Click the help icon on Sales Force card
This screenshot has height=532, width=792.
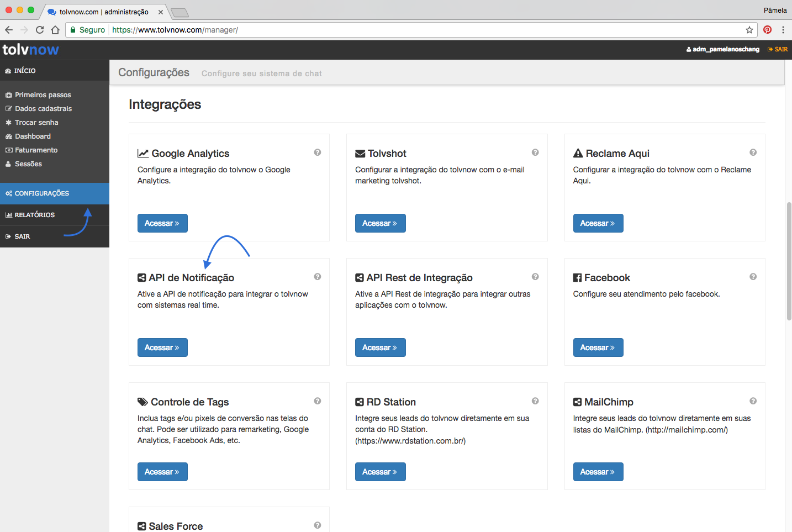click(318, 525)
